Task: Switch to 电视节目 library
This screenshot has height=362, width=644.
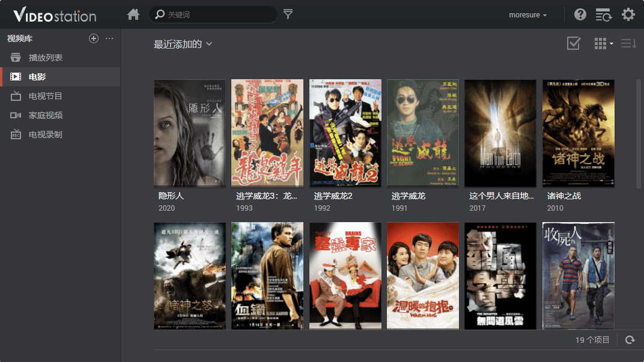Action: click(x=46, y=96)
